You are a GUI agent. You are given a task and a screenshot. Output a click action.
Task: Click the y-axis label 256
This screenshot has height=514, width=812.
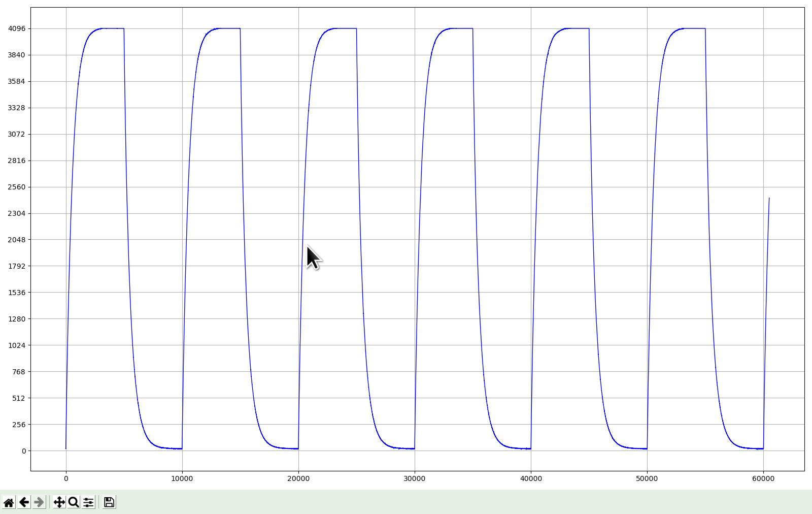click(19, 425)
